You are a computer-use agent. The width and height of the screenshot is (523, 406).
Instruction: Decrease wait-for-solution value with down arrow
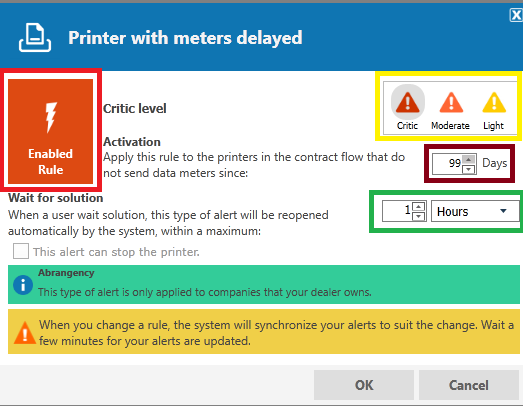(x=418, y=216)
